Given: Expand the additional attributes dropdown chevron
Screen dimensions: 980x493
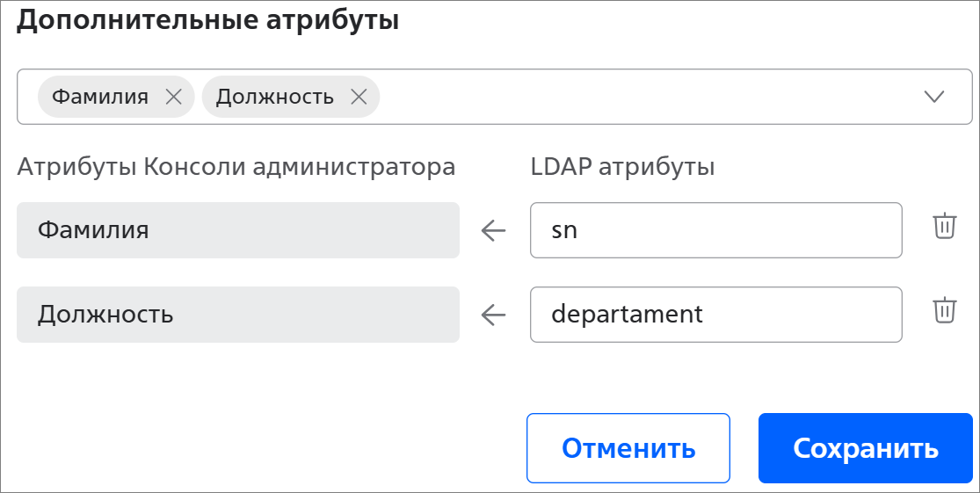Looking at the screenshot, I should pos(934,97).
